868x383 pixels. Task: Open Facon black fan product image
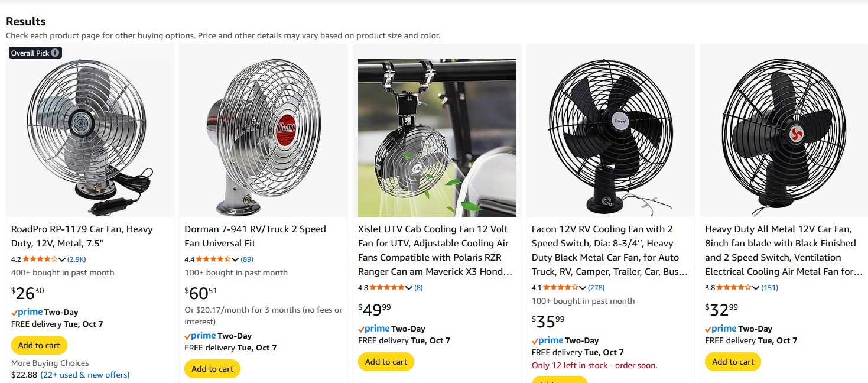[x=610, y=137]
